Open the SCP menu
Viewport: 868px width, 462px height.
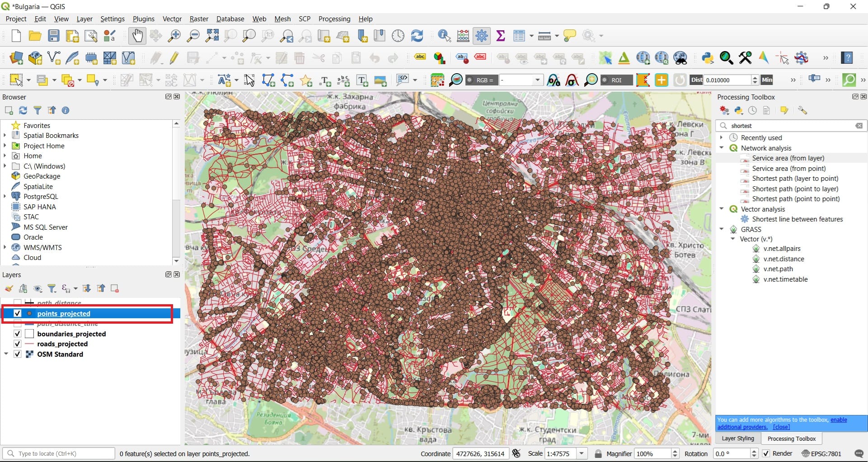click(x=305, y=19)
